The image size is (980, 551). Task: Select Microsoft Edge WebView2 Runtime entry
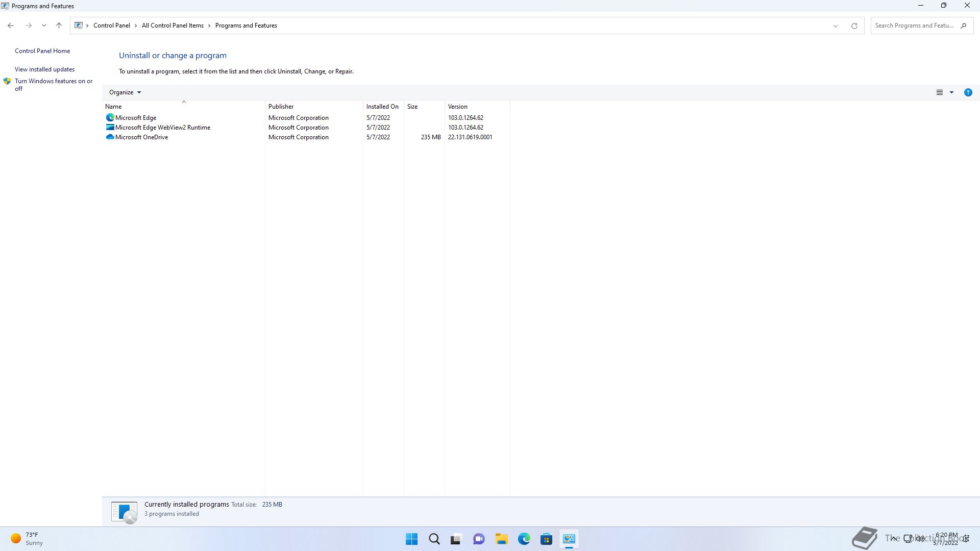[163, 128]
